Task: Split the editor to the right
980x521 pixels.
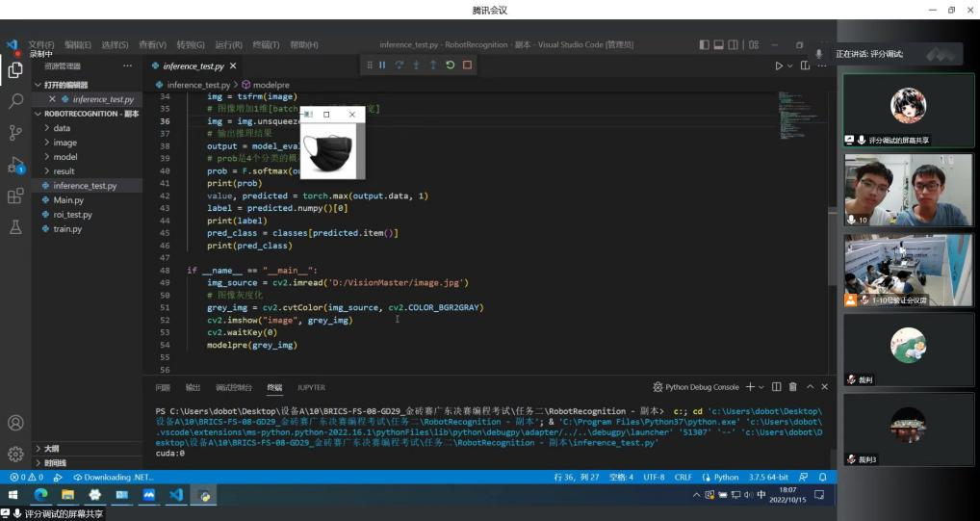Action: (x=805, y=65)
